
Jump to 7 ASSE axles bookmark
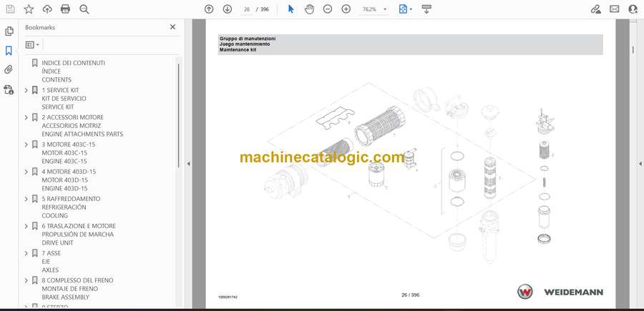(x=50, y=253)
